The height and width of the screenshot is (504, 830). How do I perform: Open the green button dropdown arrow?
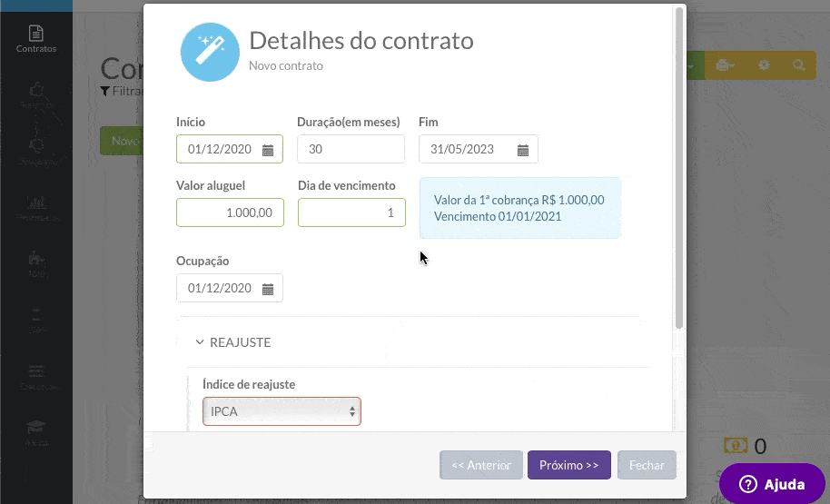coord(693,65)
